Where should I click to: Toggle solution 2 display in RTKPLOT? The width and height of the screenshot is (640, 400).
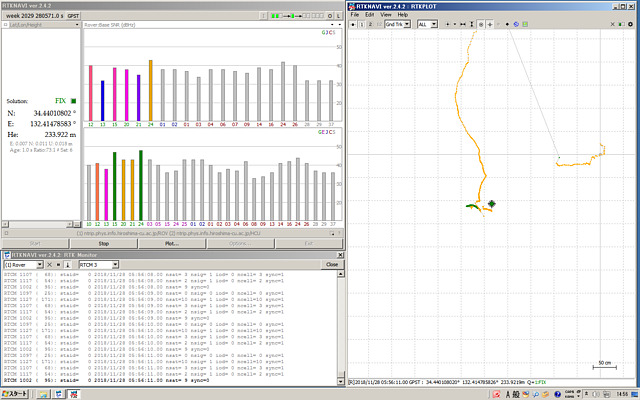(370, 24)
